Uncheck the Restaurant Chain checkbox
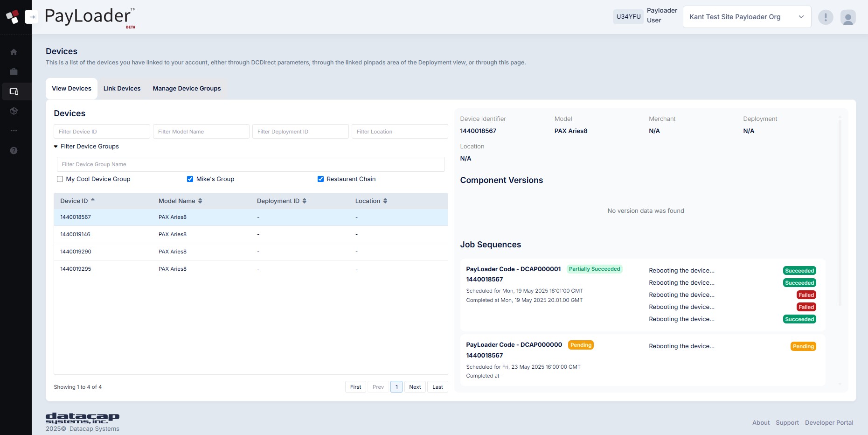Screen dimensions: 868x435 pos(320,179)
